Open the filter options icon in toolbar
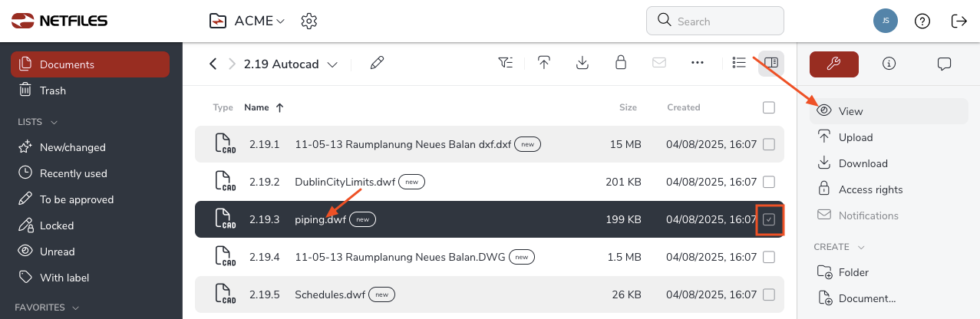 pos(506,64)
